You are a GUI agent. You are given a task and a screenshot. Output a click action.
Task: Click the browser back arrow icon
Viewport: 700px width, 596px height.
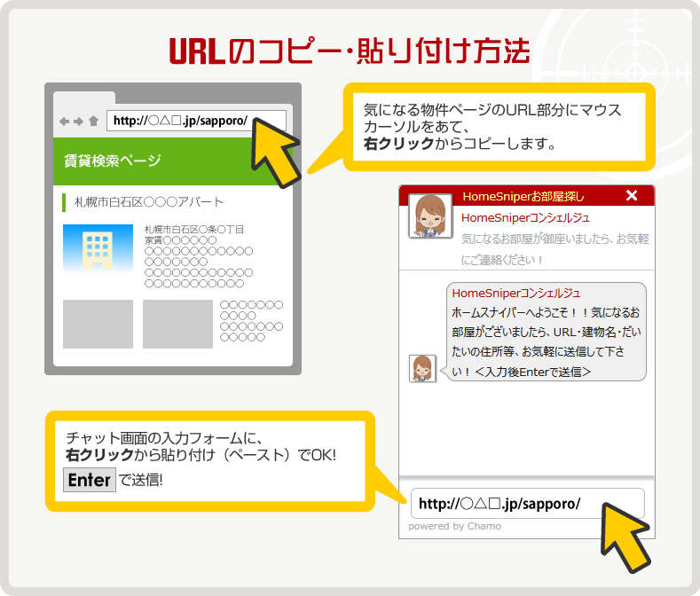click(64, 121)
